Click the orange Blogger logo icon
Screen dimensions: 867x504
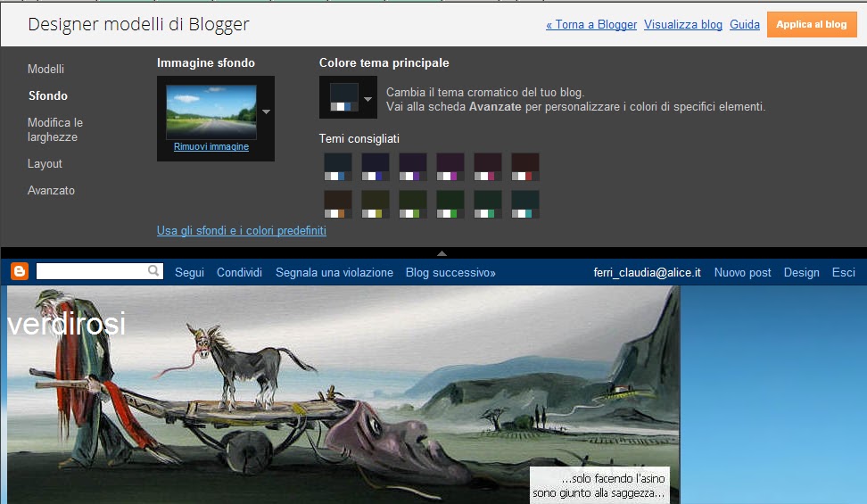(20, 271)
